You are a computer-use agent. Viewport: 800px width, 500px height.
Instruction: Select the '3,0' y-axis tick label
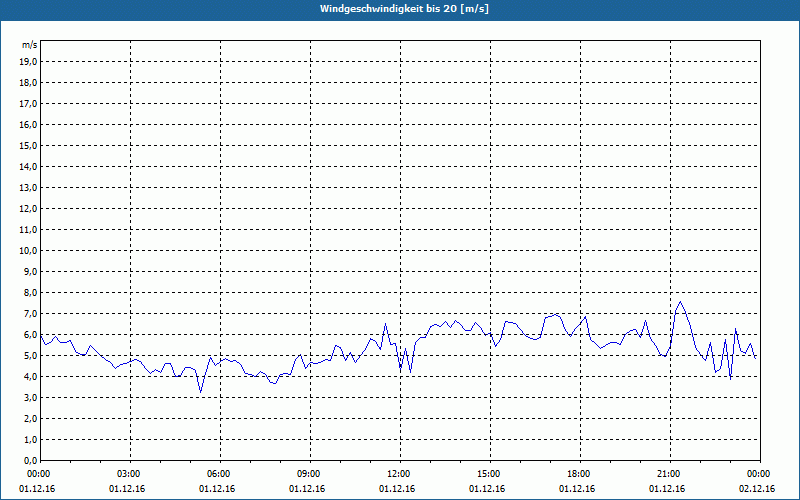tap(31, 397)
